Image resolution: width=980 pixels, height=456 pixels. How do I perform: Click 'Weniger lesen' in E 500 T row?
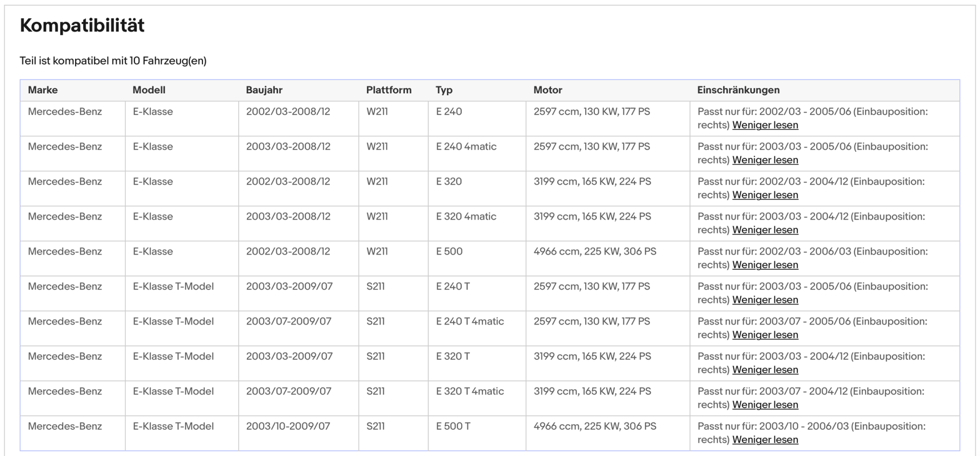click(x=764, y=440)
